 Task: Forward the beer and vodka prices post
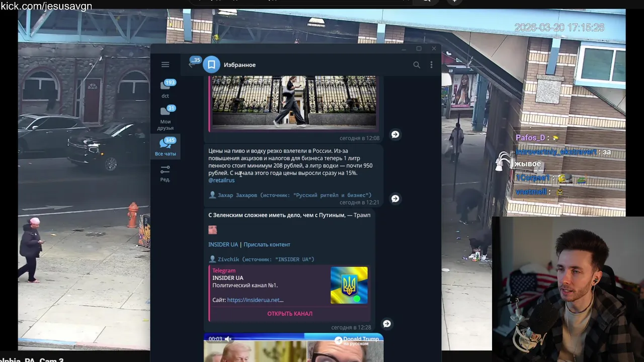pyautogui.click(x=395, y=199)
